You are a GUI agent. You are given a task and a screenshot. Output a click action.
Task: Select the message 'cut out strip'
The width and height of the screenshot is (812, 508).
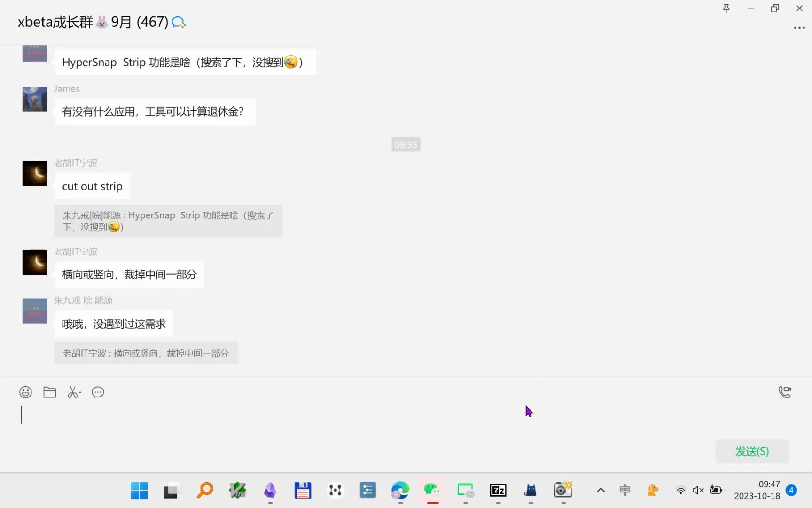[x=93, y=186]
